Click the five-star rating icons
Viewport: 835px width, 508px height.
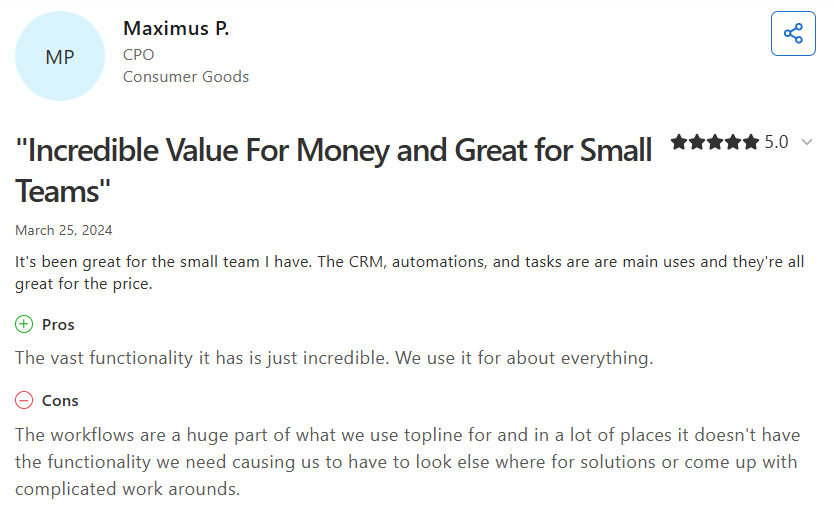click(715, 142)
